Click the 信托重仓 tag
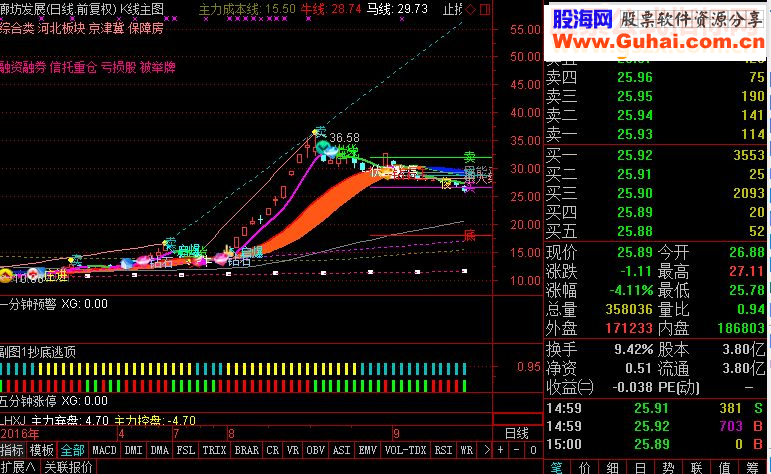 point(73,67)
